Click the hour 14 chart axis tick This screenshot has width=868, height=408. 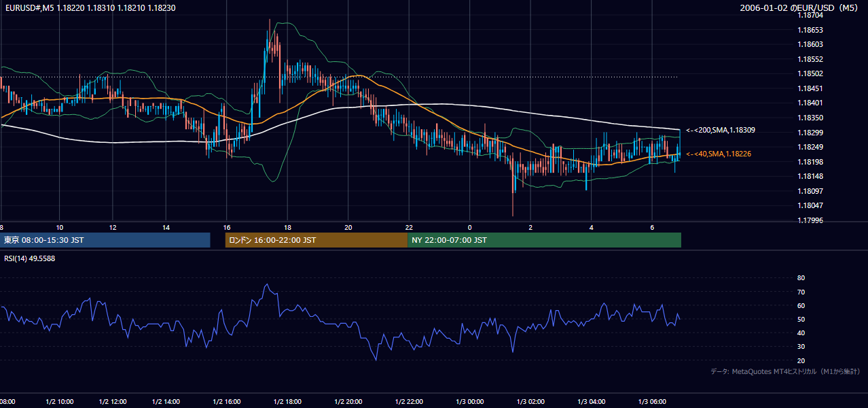[166, 227]
